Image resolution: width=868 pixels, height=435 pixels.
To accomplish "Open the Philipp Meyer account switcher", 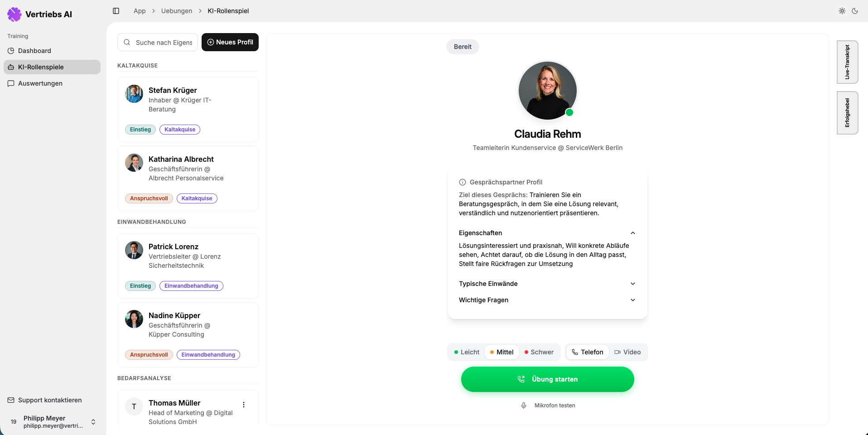I will tap(93, 422).
